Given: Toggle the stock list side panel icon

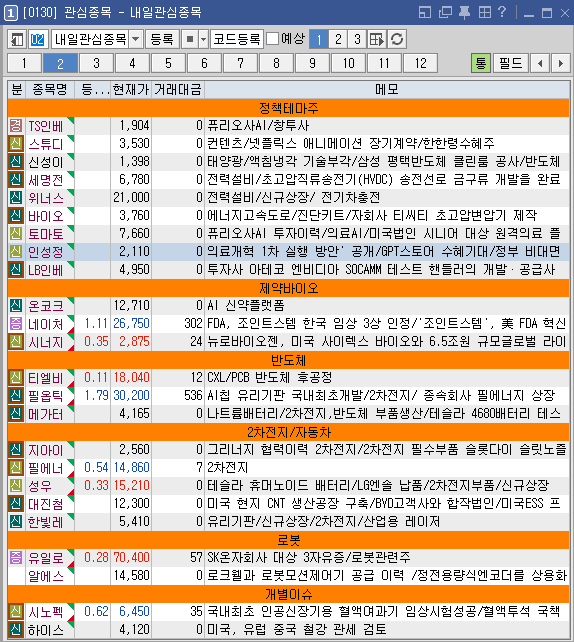Looking at the screenshot, I should coord(17,39).
